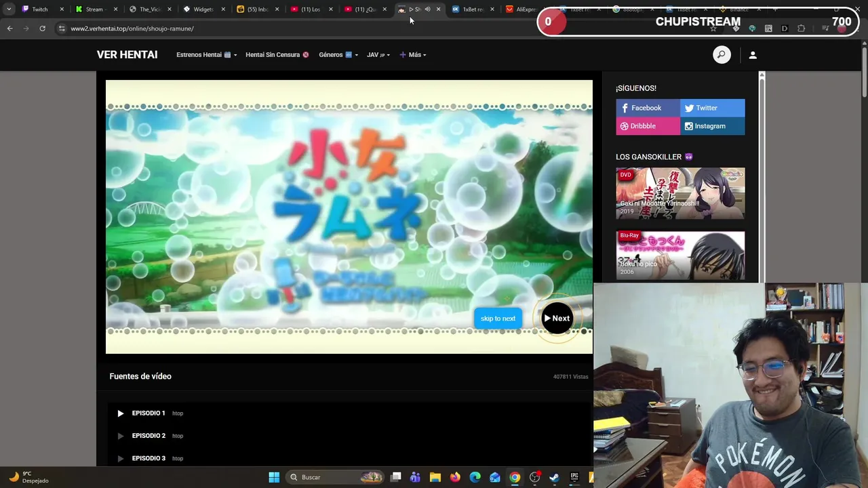
Task: Open the Widgets browser tab
Action: click(203, 9)
